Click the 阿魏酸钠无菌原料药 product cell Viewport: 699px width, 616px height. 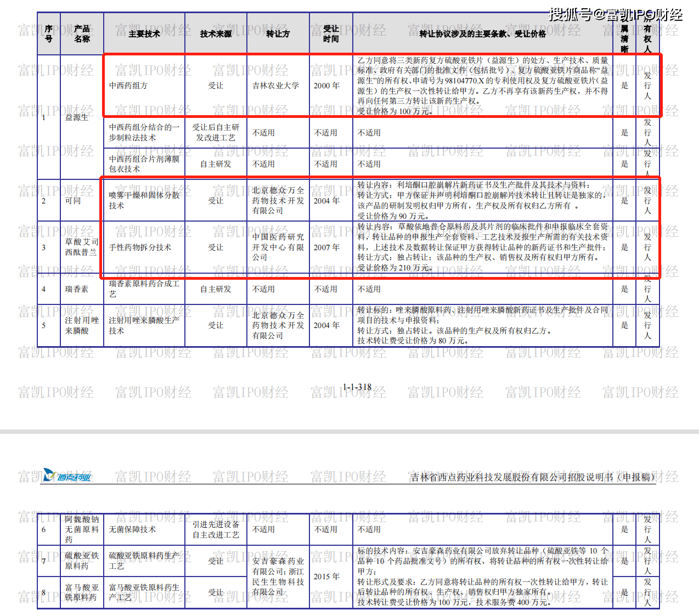[82, 529]
